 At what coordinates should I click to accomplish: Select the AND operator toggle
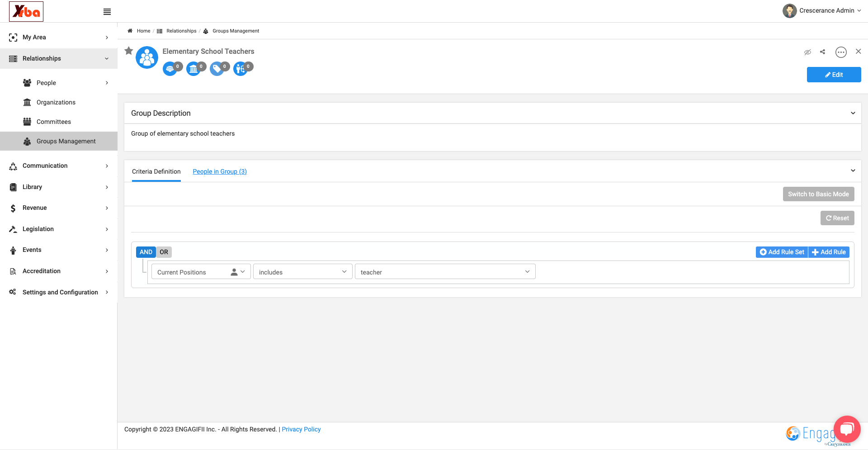[x=146, y=252]
